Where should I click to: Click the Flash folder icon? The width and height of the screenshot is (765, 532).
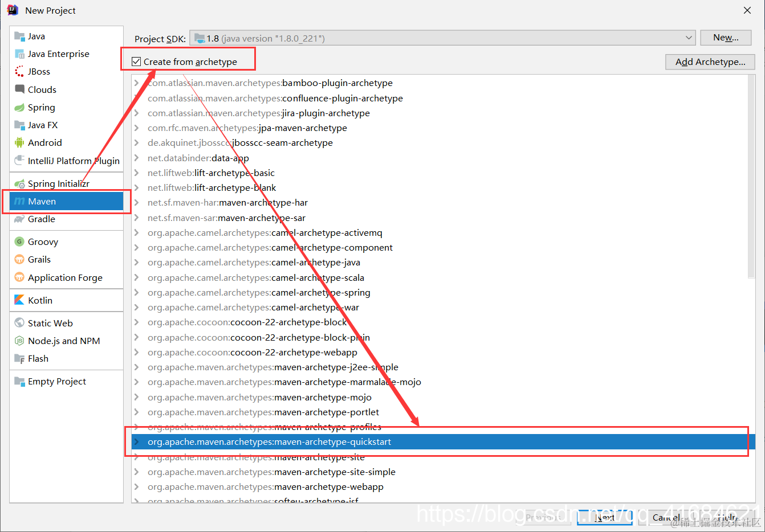point(19,359)
